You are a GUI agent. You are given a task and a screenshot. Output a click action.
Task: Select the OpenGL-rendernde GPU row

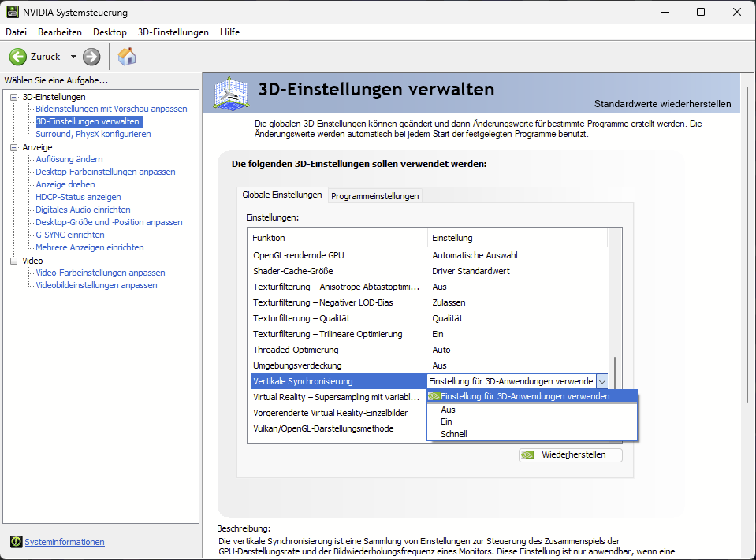click(x=429, y=255)
